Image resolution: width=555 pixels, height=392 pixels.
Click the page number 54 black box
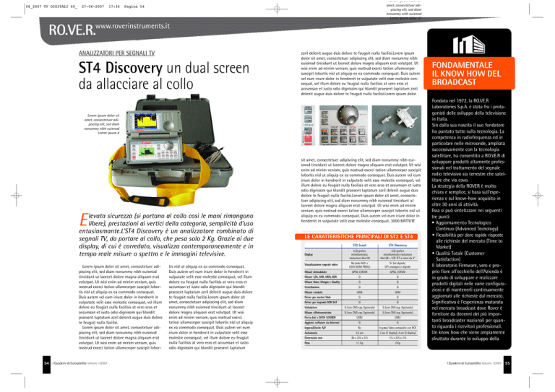click(x=46, y=365)
